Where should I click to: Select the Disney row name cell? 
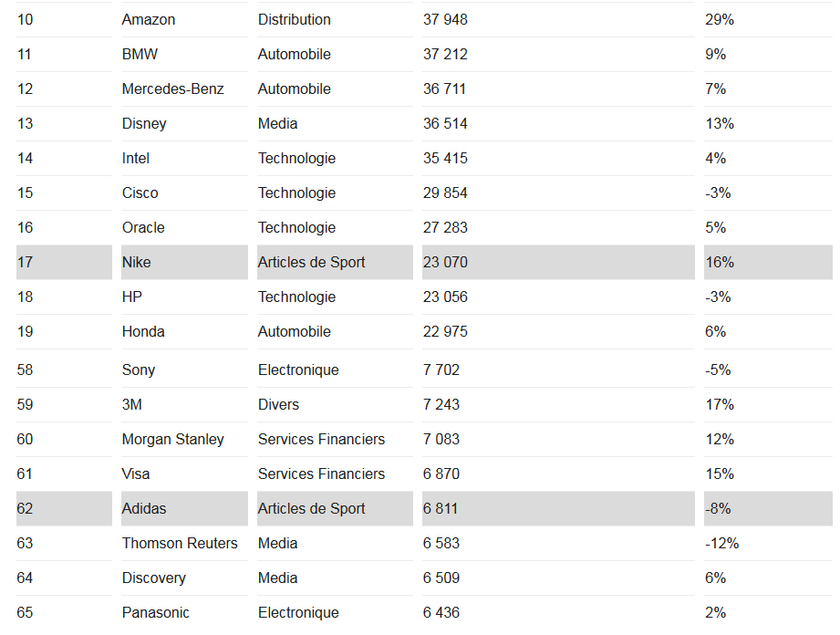tap(144, 123)
